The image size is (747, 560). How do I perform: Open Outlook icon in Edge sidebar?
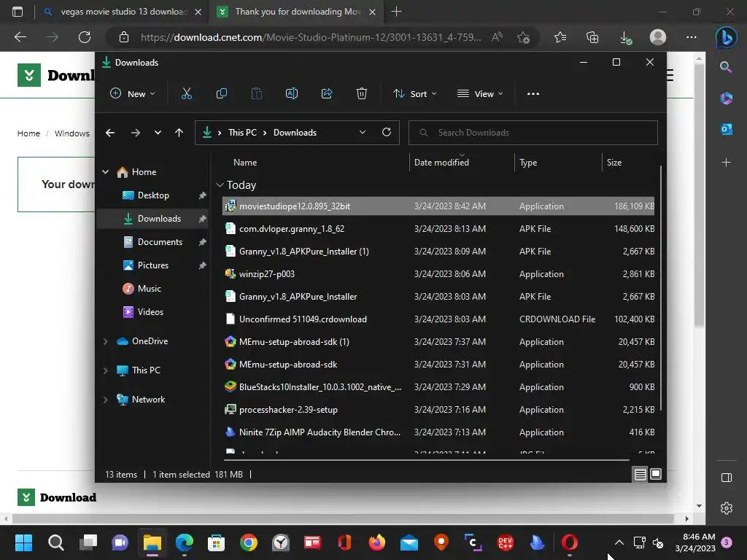click(x=726, y=128)
